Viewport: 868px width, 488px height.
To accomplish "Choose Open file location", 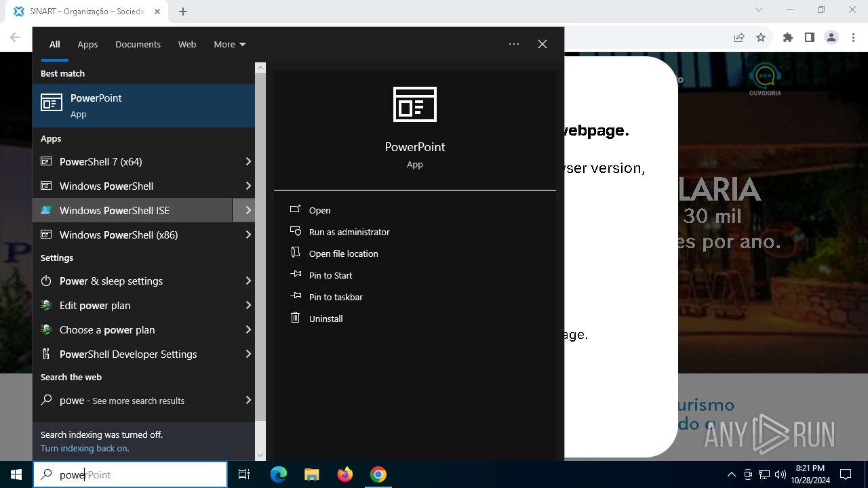I will [344, 253].
